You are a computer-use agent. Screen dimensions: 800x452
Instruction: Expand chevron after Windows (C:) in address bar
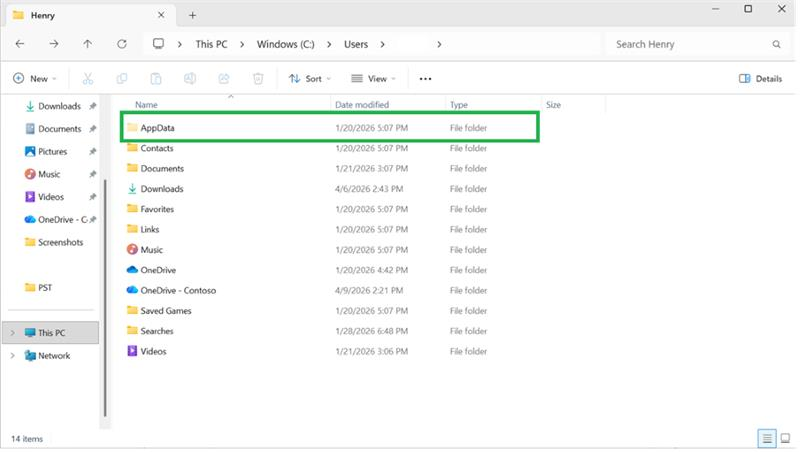[329, 44]
